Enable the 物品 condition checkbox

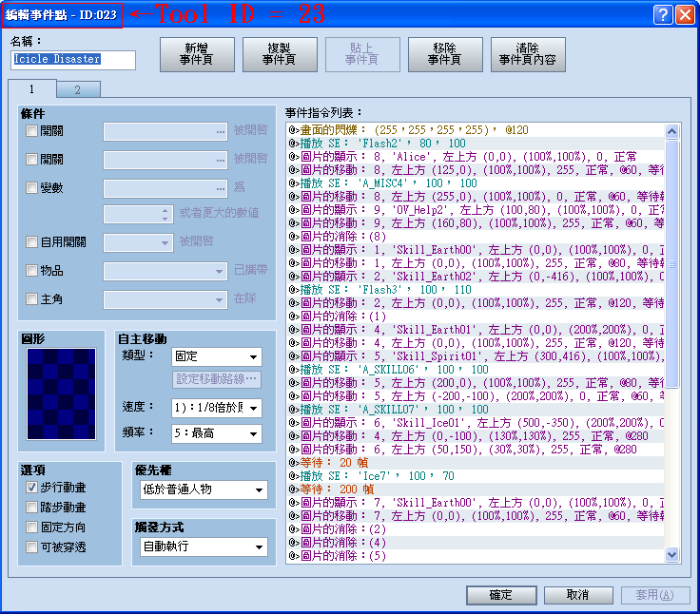[x=31, y=271]
